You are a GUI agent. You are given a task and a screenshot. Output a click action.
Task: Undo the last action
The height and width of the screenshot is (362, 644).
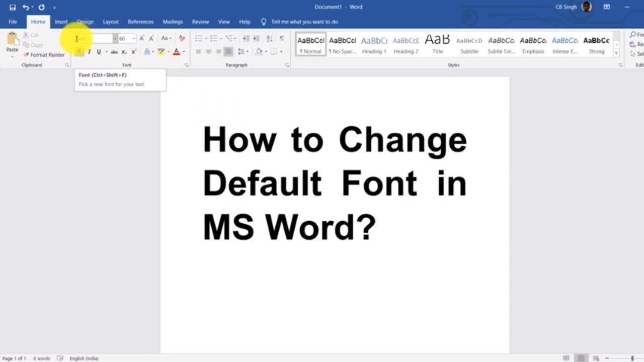pos(25,7)
